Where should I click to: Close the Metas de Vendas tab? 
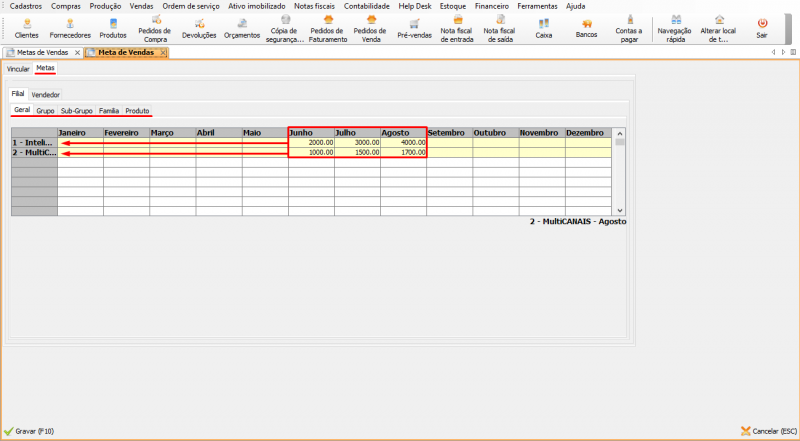point(78,52)
